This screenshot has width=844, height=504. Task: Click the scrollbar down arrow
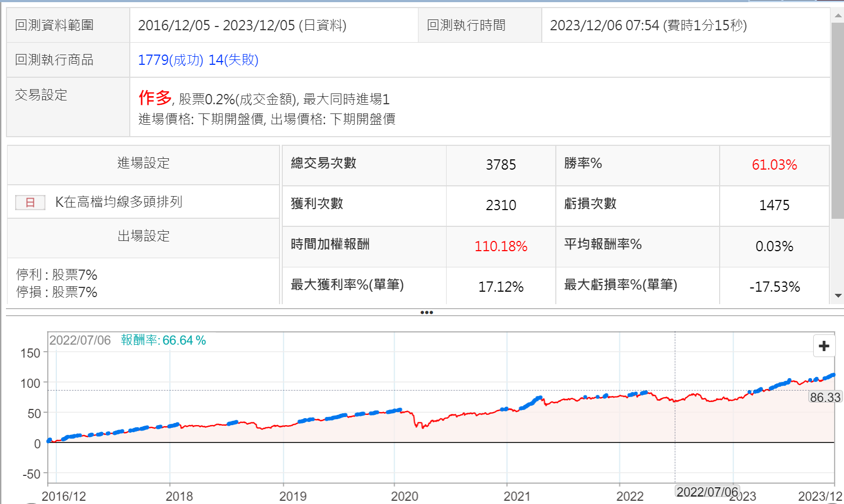click(x=838, y=295)
